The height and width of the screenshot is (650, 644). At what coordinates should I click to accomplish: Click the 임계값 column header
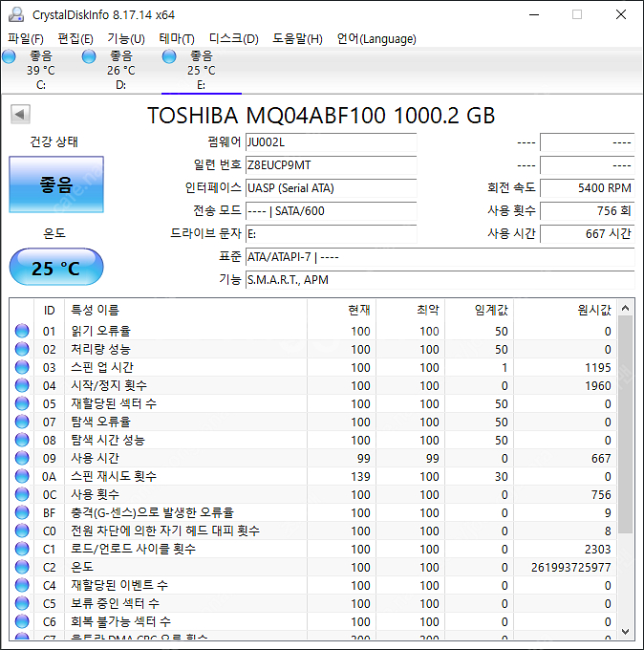tap(479, 310)
